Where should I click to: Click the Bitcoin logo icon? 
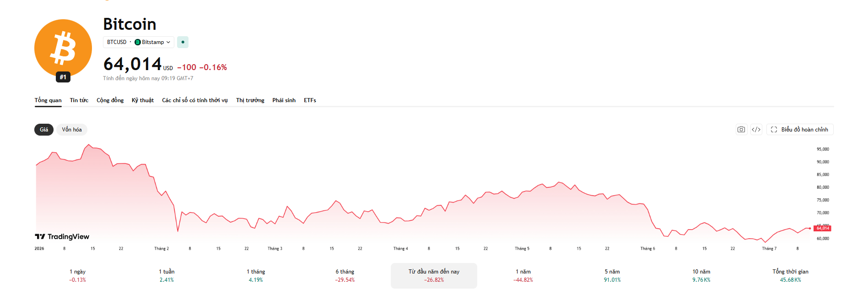pos(63,48)
